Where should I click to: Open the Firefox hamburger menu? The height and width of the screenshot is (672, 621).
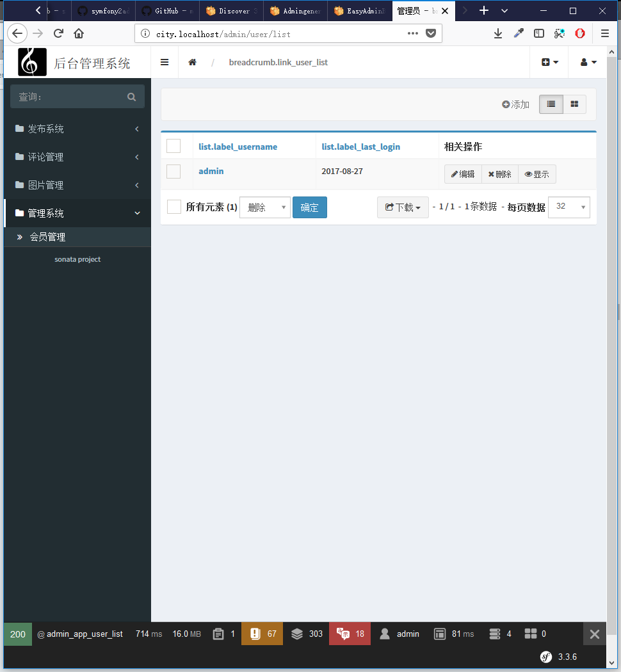pos(605,33)
